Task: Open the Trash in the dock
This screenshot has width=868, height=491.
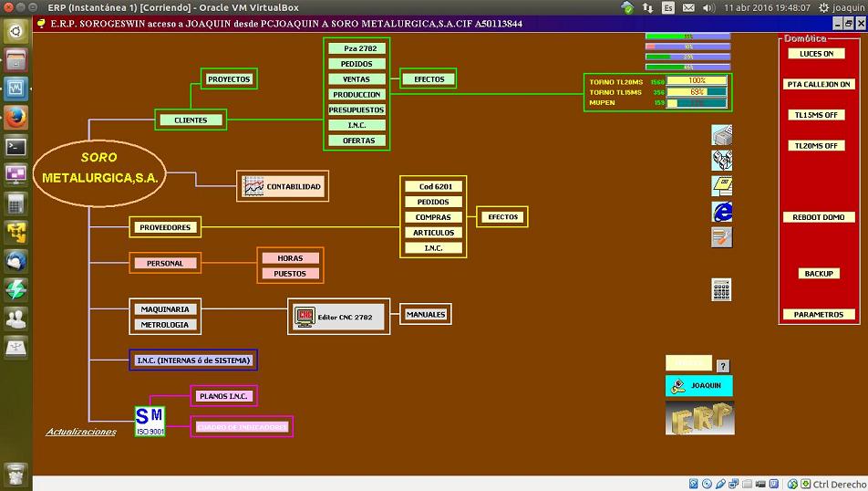Action: point(15,475)
